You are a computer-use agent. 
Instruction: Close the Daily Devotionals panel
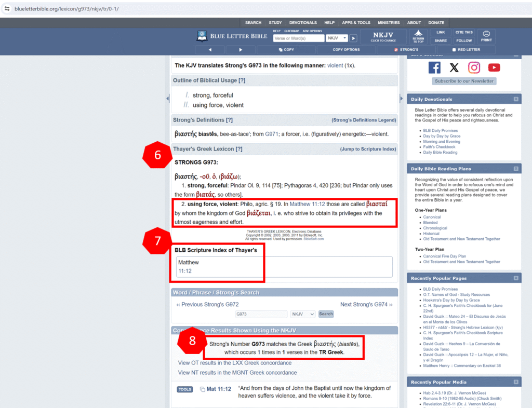click(x=516, y=99)
